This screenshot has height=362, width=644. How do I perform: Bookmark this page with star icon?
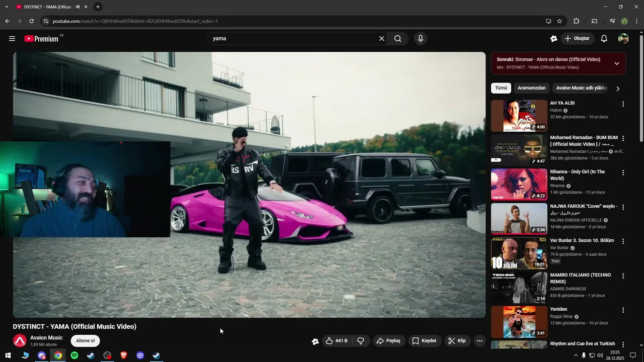click(559, 21)
